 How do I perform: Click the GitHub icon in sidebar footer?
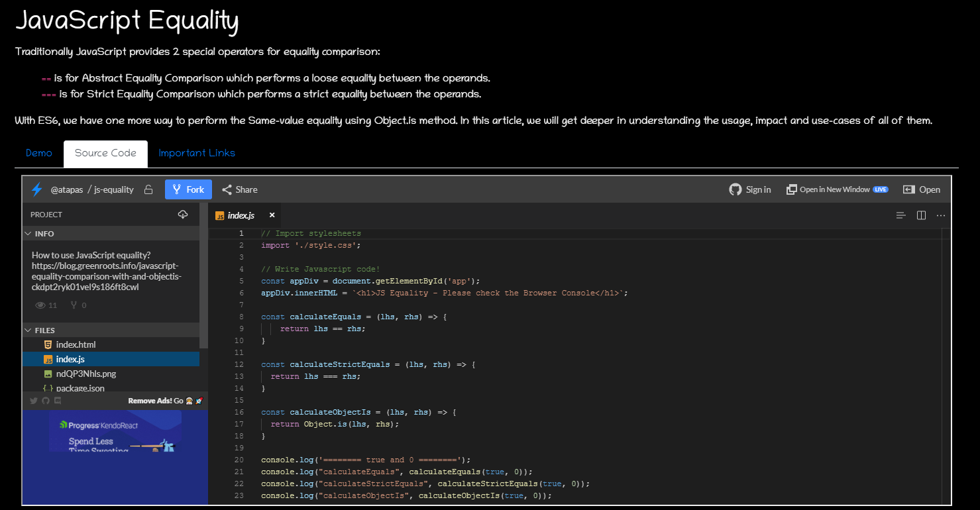tap(46, 401)
